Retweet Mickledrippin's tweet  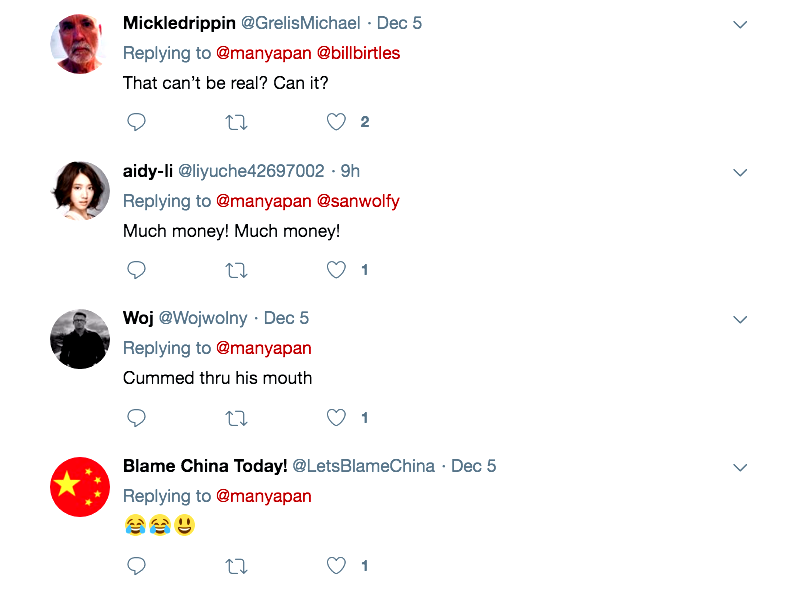pos(237,122)
